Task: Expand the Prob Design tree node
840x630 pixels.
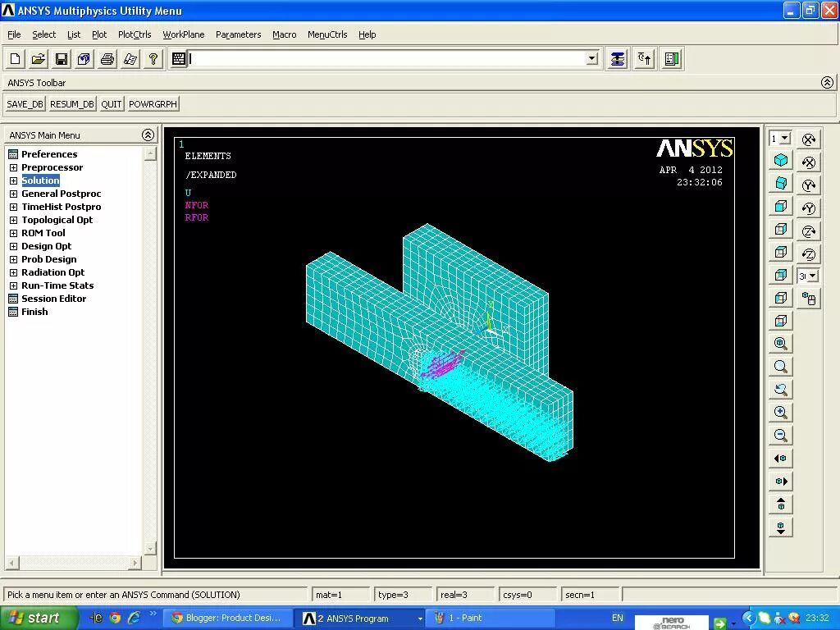Action: click(13, 259)
